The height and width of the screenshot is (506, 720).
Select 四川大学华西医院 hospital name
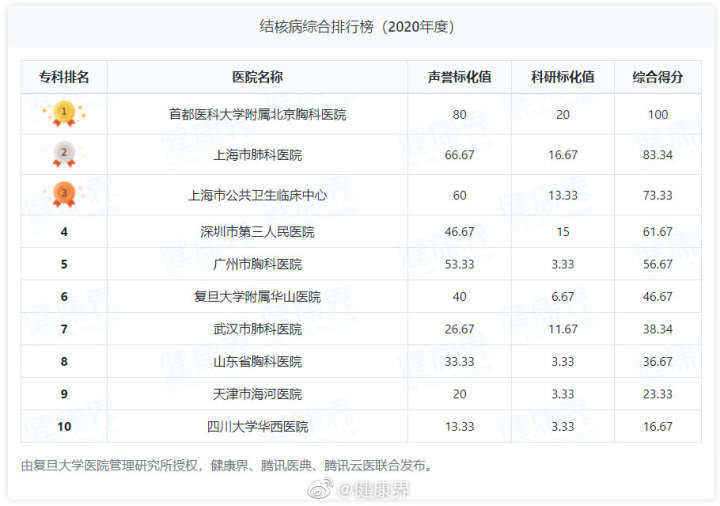257,426
